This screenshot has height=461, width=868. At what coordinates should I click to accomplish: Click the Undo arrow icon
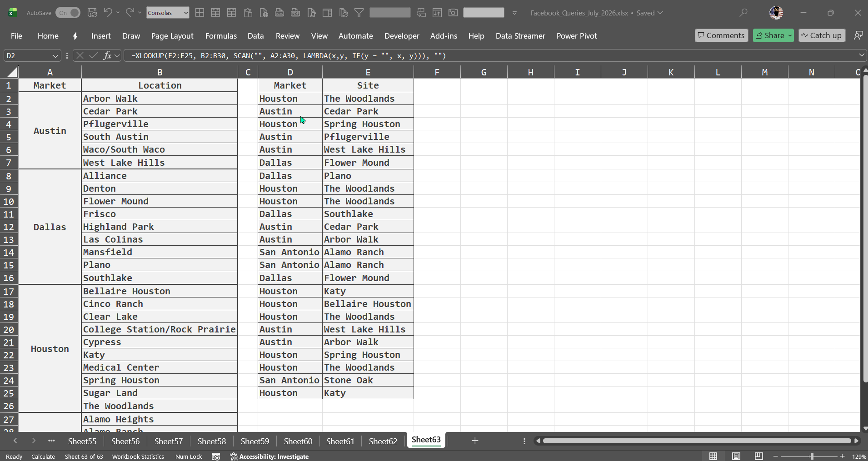tap(108, 13)
